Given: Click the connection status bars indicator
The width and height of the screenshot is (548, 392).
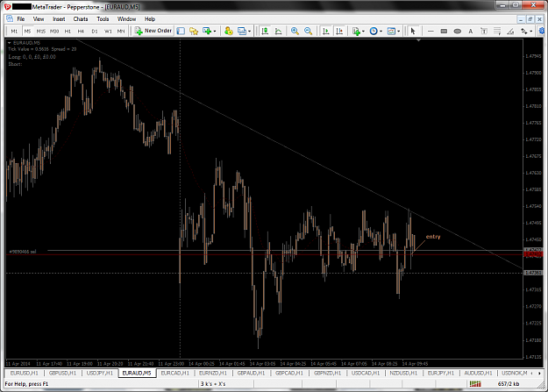Looking at the screenshot, I should point(475,384).
